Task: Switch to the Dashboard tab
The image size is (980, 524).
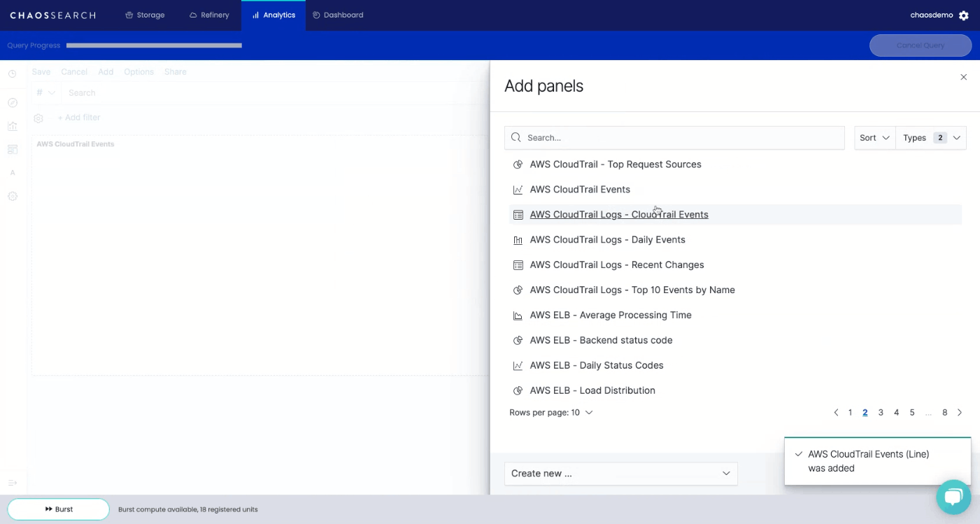Action: [338, 14]
